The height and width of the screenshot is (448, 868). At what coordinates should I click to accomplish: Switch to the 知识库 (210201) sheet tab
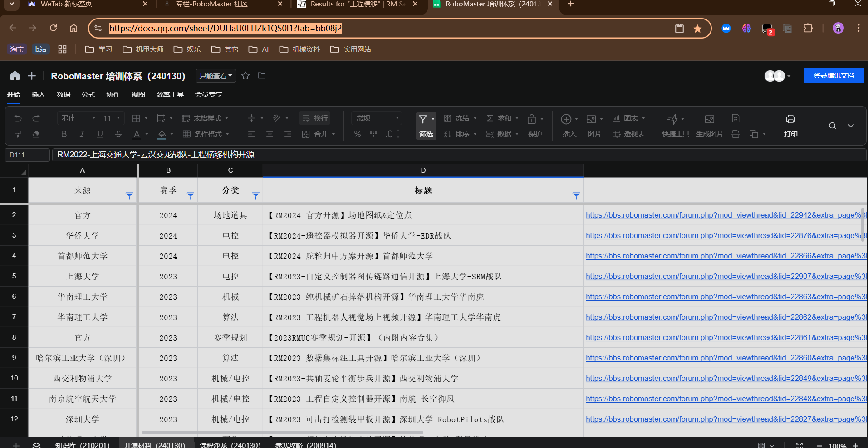[83, 445]
